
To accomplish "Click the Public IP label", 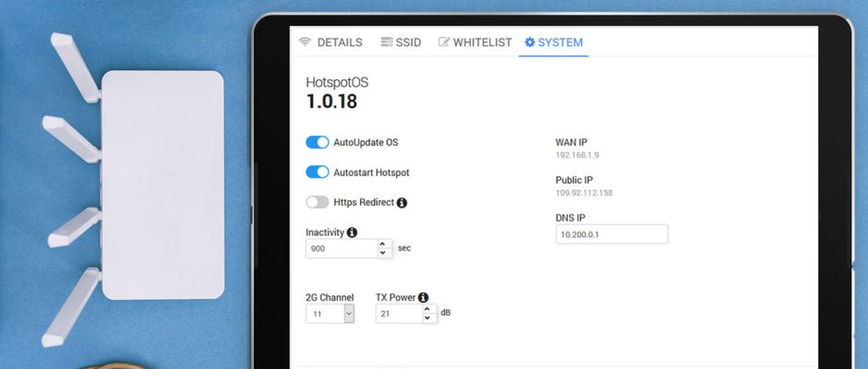I will click(574, 181).
